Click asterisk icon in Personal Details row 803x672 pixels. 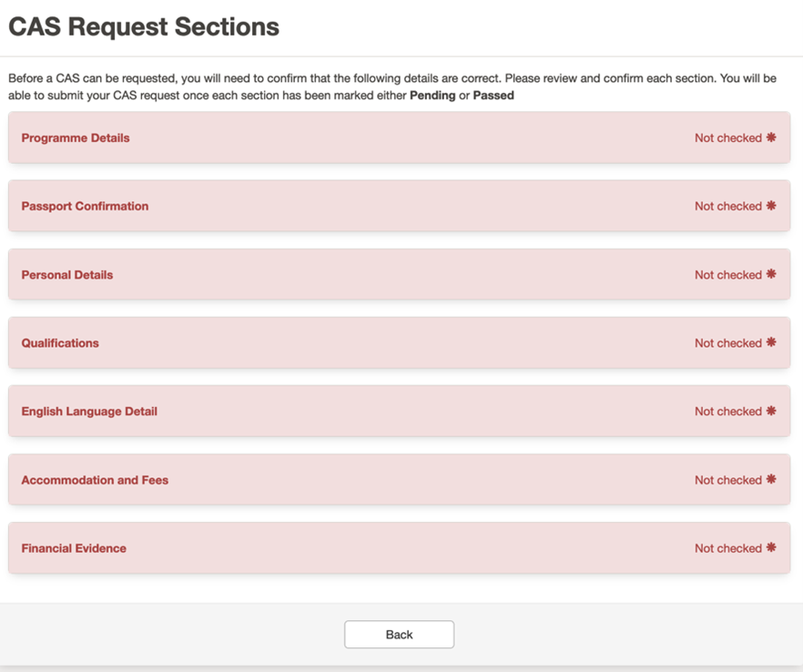771,274
